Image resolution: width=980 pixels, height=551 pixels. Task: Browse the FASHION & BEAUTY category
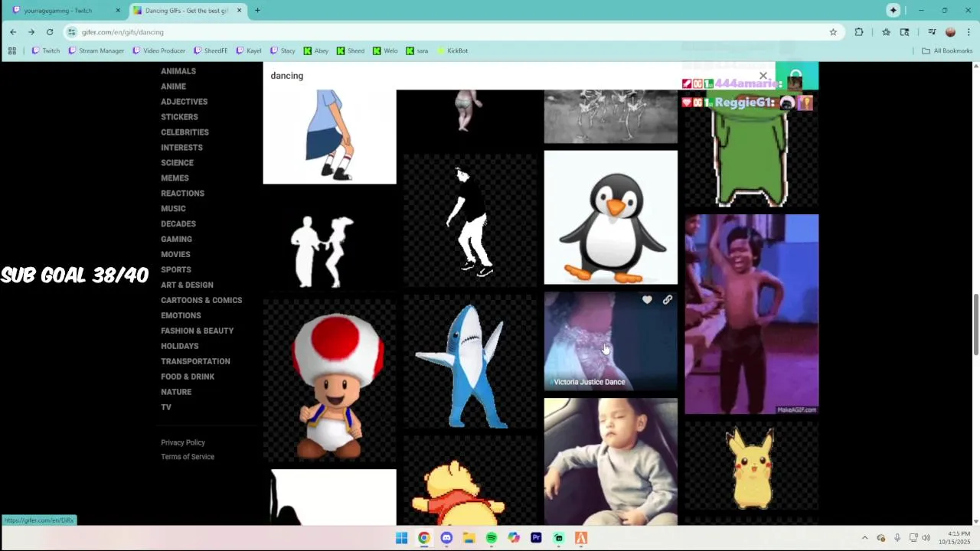tap(197, 331)
